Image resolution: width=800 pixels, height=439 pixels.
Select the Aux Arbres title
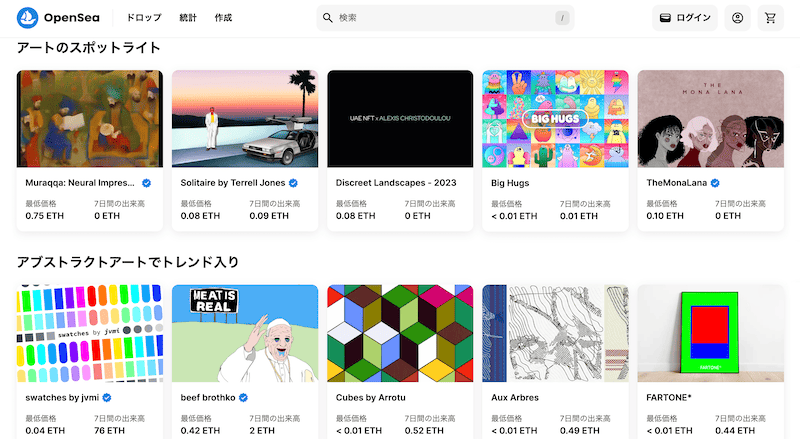tap(515, 398)
